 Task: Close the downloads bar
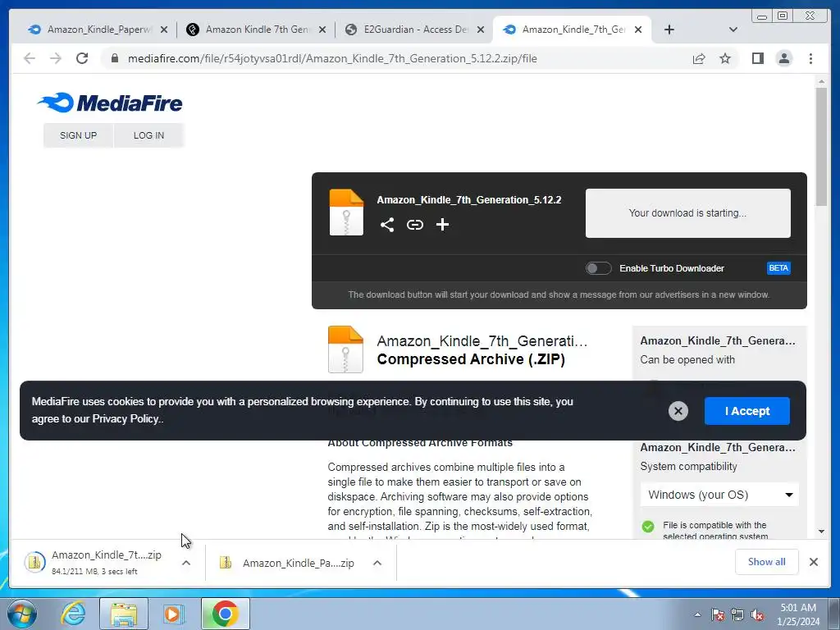(813, 562)
